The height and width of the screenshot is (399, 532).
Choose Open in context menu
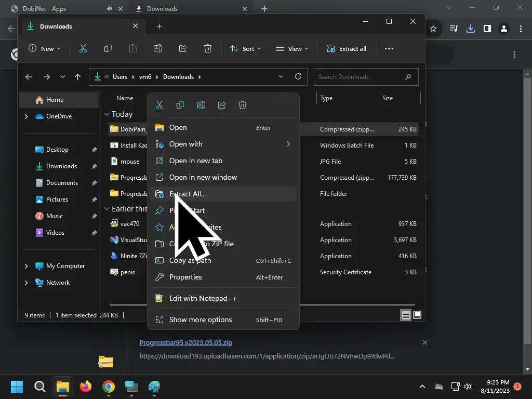click(223, 128)
